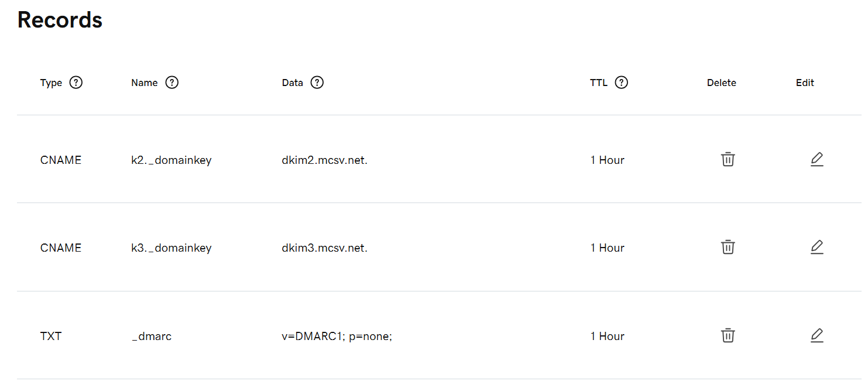The image size is (868, 381).
Task: Open help tooltip next to Type column
Action: point(76,83)
